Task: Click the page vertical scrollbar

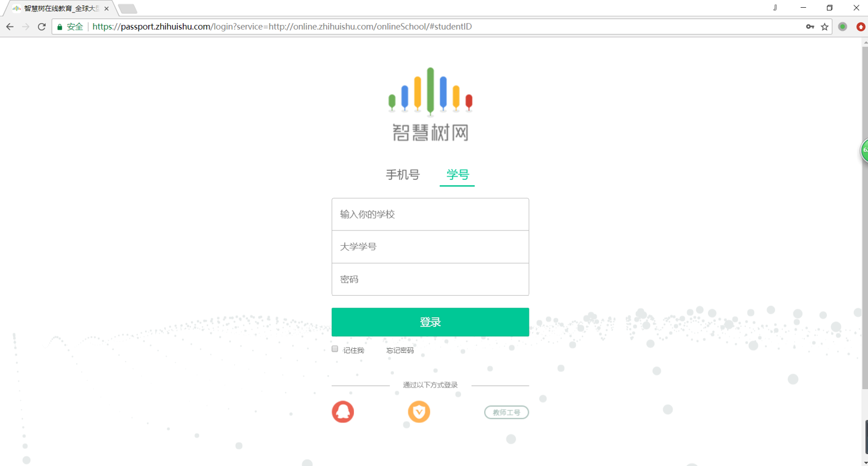Action: [x=864, y=218]
